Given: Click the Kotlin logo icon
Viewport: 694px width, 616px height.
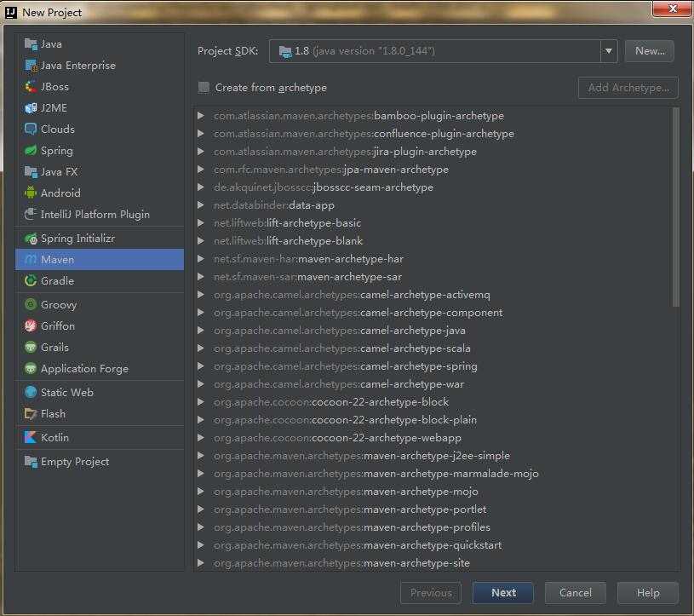Looking at the screenshot, I should (x=31, y=438).
